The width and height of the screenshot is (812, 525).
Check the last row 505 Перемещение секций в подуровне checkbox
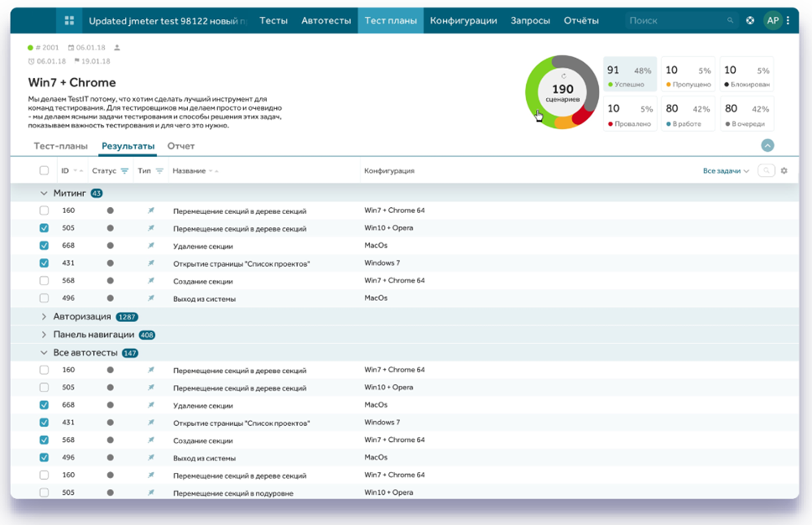click(44, 492)
